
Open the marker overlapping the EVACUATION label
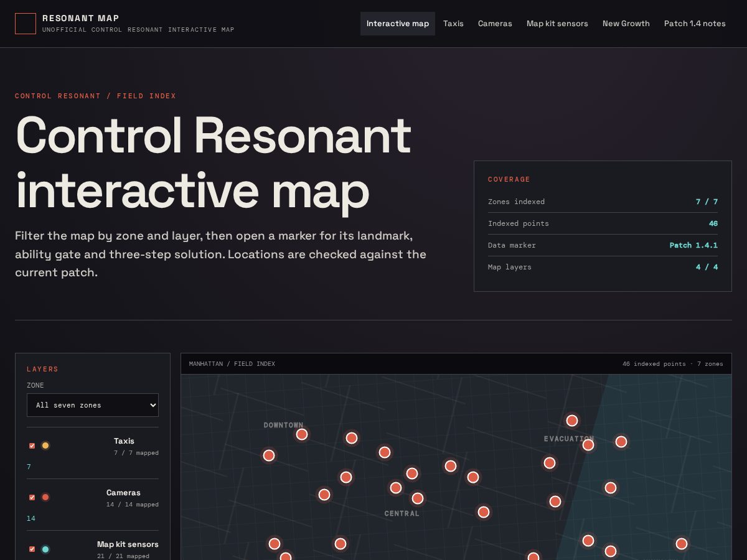tap(588, 445)
